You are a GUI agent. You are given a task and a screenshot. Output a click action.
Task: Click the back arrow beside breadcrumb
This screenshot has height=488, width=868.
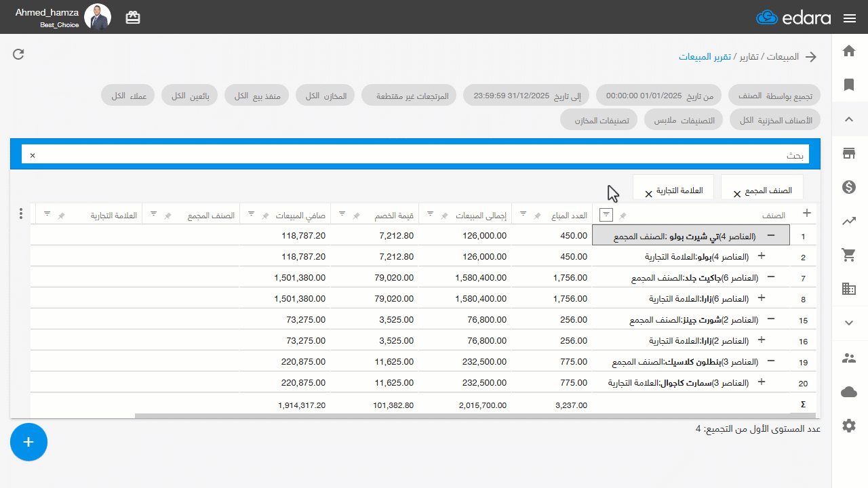[811, 56]
